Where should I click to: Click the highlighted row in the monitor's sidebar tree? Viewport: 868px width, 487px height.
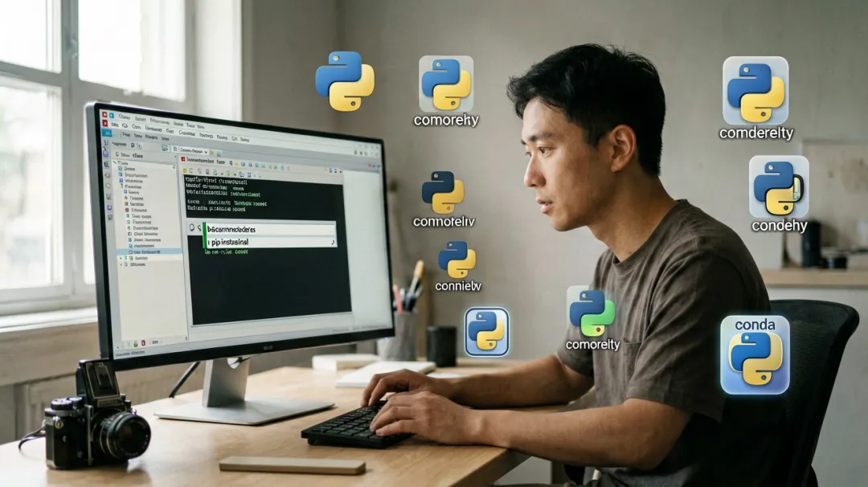pos(149,252)
